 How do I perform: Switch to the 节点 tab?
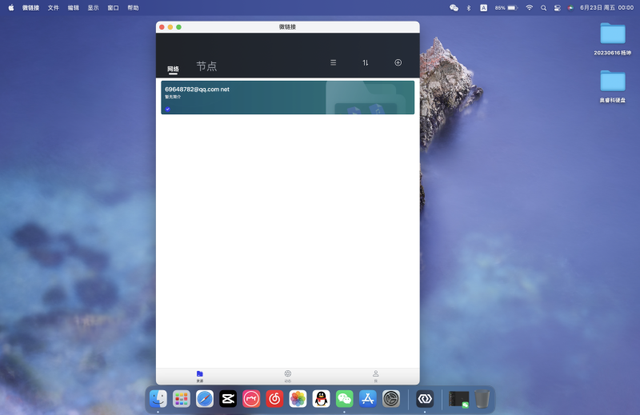coord(207,66)
